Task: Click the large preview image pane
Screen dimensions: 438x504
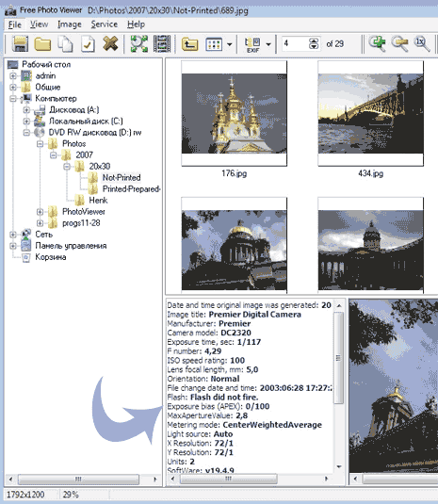Action: click(394, 385)
